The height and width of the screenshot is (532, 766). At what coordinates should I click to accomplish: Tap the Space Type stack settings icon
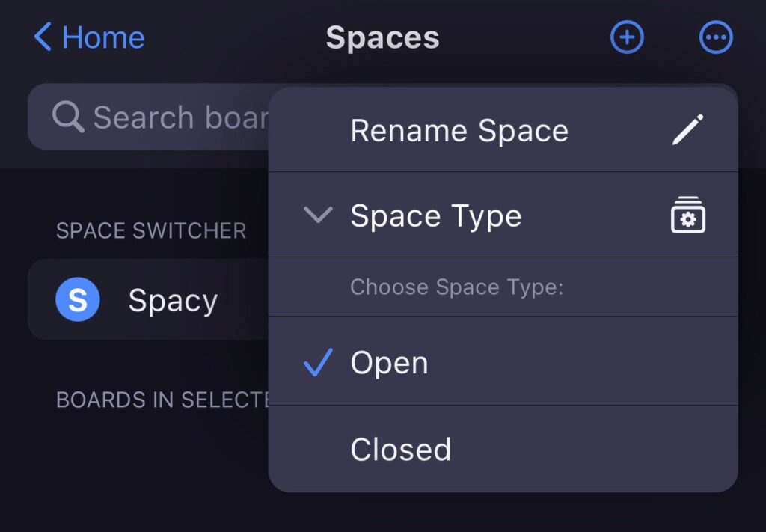pyautogui.click(x=688, y=215)
